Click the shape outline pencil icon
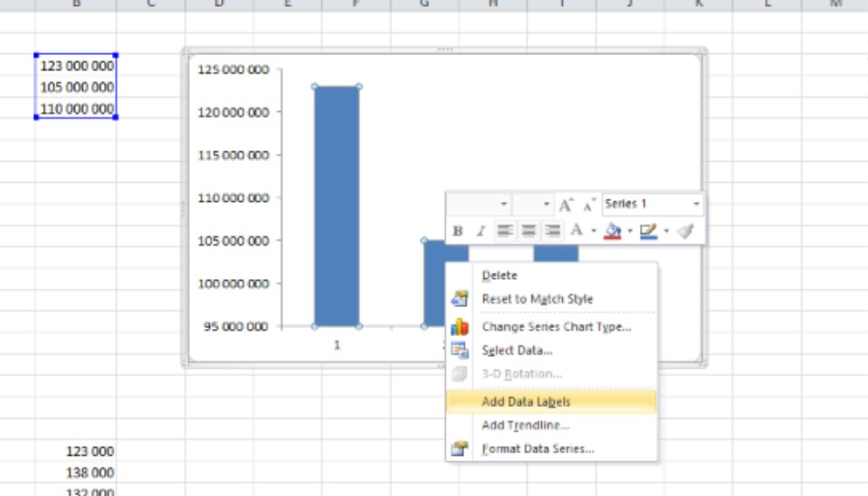Viewport: 868px width, 496px height. [648, 231]
